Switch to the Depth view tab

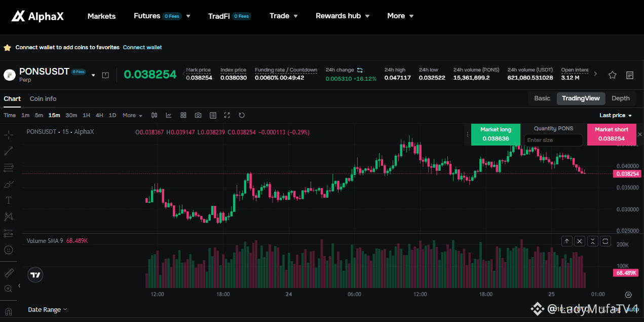tap(621, 98)
